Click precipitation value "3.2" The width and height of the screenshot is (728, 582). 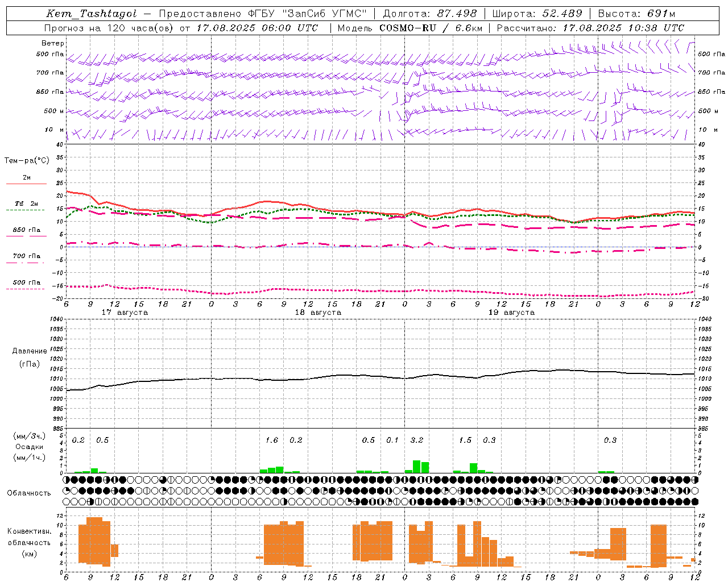(417, 440)
